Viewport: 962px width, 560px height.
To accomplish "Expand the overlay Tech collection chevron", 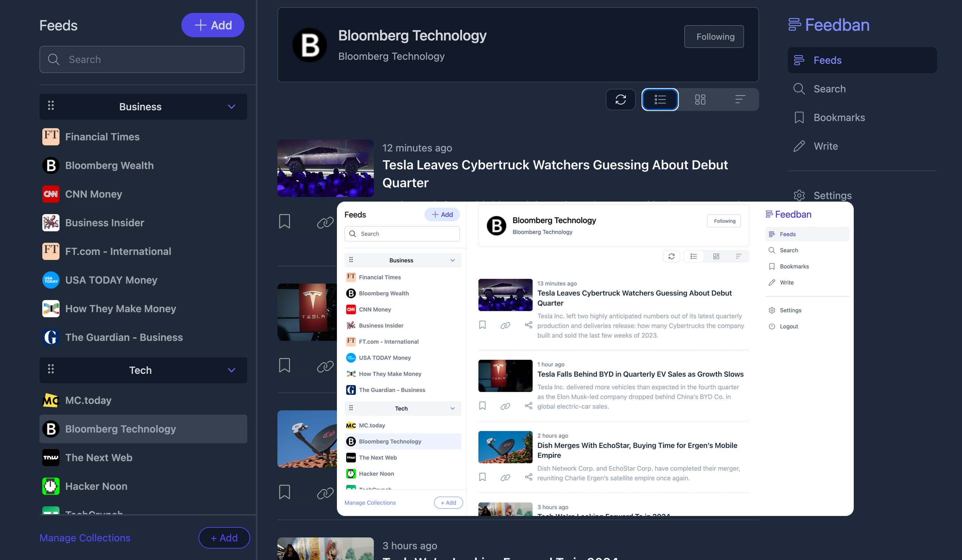I will tap(453, 407).
